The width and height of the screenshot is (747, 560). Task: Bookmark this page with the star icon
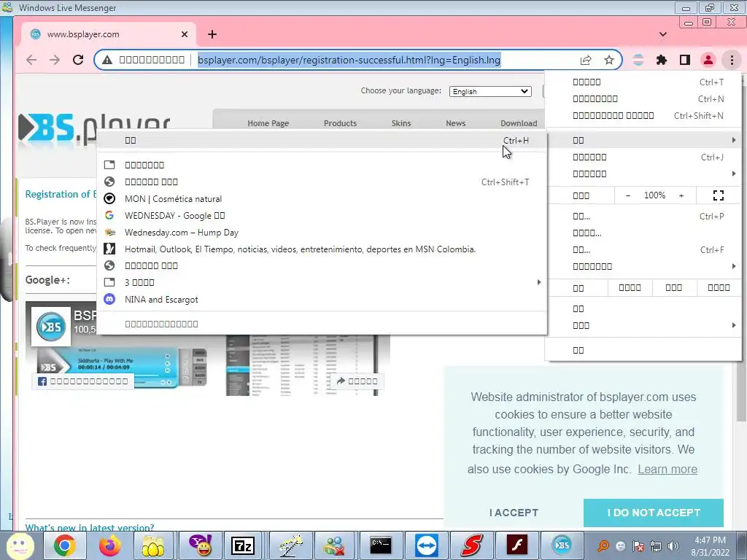609,60
